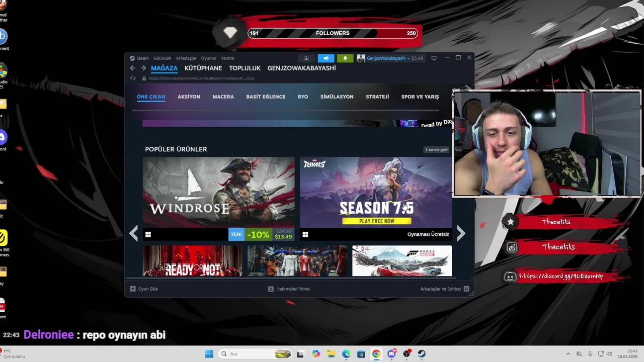This screenshot has width=644, height=362.
Task: Go to the KÜTÜPHANE section
Action: click(x=203, y=68)
